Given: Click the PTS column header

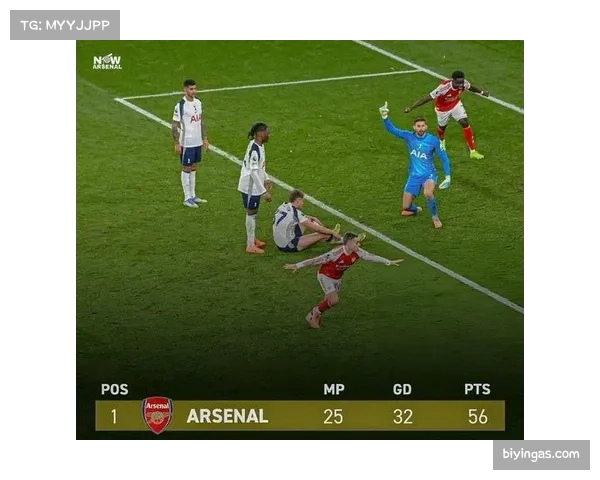Looking at the screenshot, I should [x=477, y=389].
